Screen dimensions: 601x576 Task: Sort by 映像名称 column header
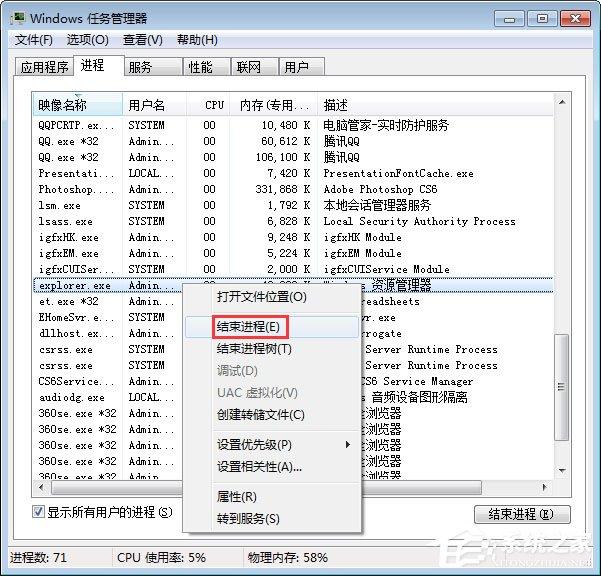point(77,105)
